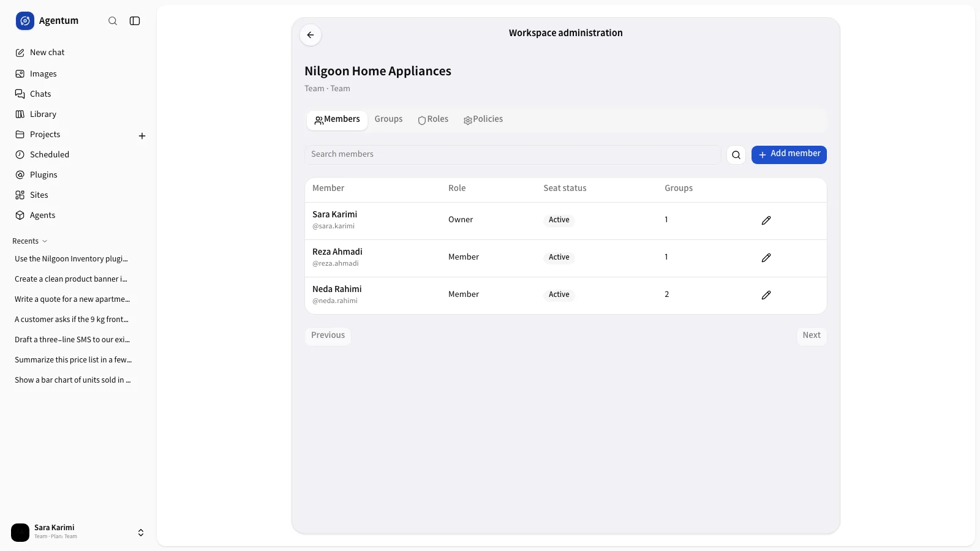This screenshot has width=980, height=551.
Task: Open Plugins page
Action: coord(78,174)
